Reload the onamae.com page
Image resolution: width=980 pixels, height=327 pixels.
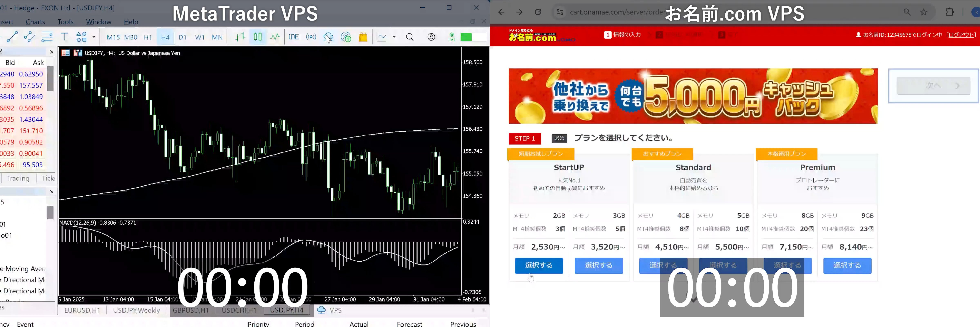pyautogui.click(x=538, y=12)
